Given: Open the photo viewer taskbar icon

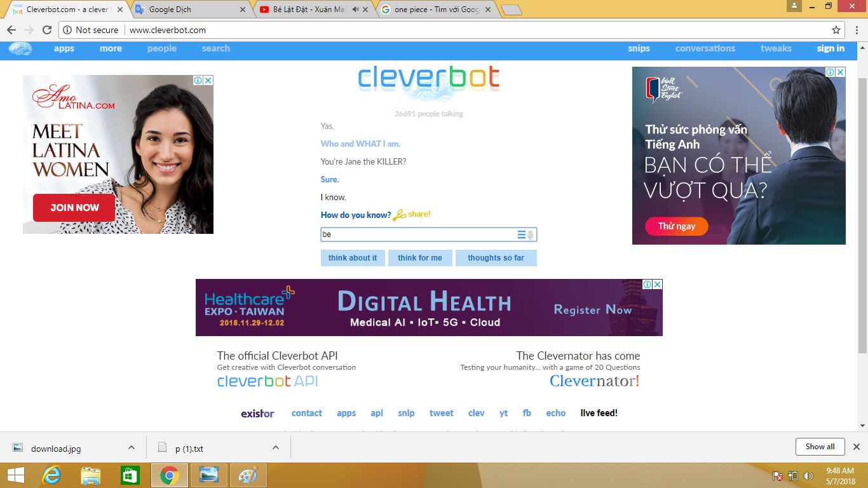Looking at the screenshot, I should (x=208, y=475).
